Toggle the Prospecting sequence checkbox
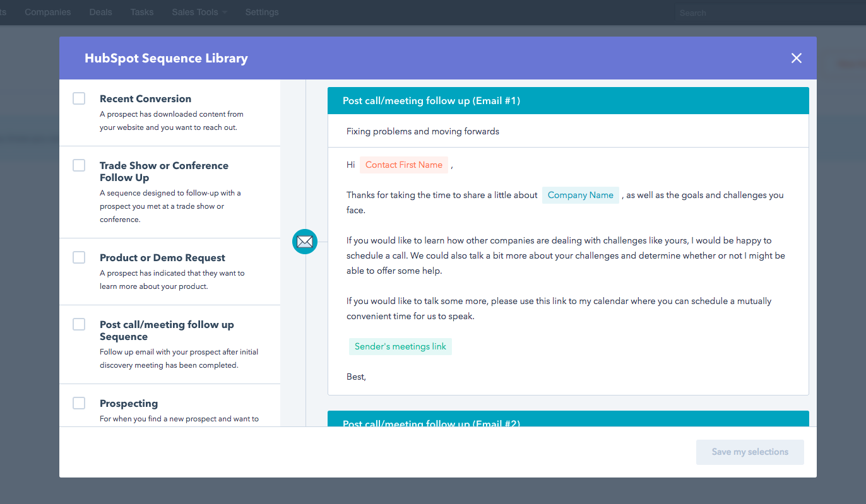The width and height of the screenshot is (866, 504). pos(79,403)
